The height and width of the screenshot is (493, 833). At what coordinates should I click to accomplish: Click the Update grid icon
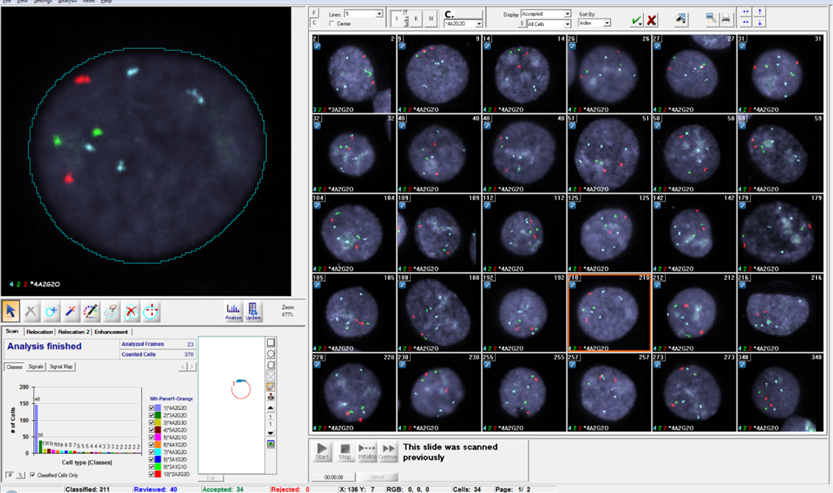coord(253,311)
